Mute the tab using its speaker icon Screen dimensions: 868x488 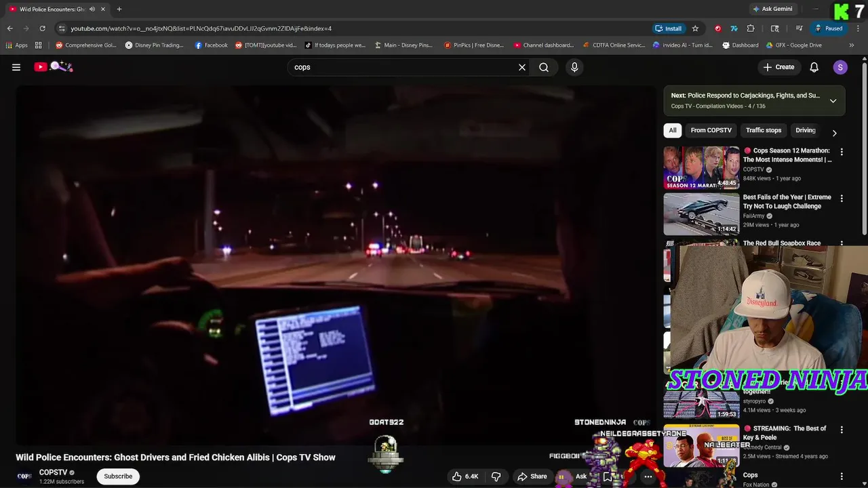(x=92, y=9)
